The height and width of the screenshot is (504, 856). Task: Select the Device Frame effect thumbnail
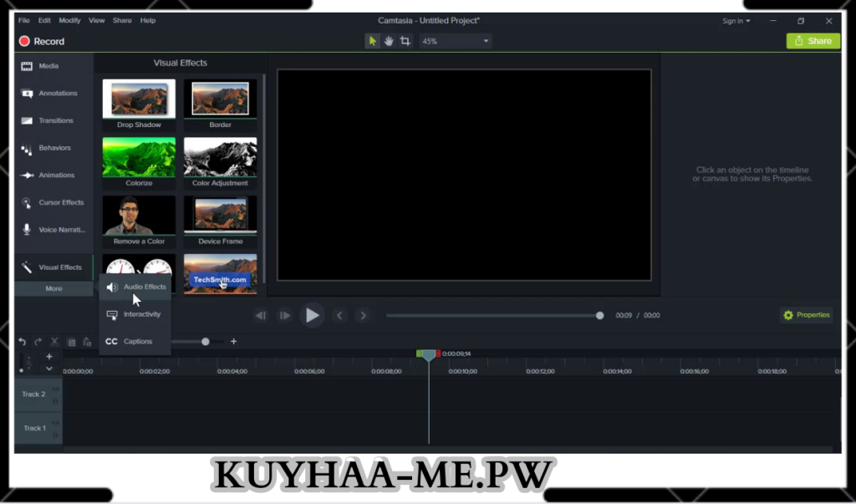(x=220, y=221)
